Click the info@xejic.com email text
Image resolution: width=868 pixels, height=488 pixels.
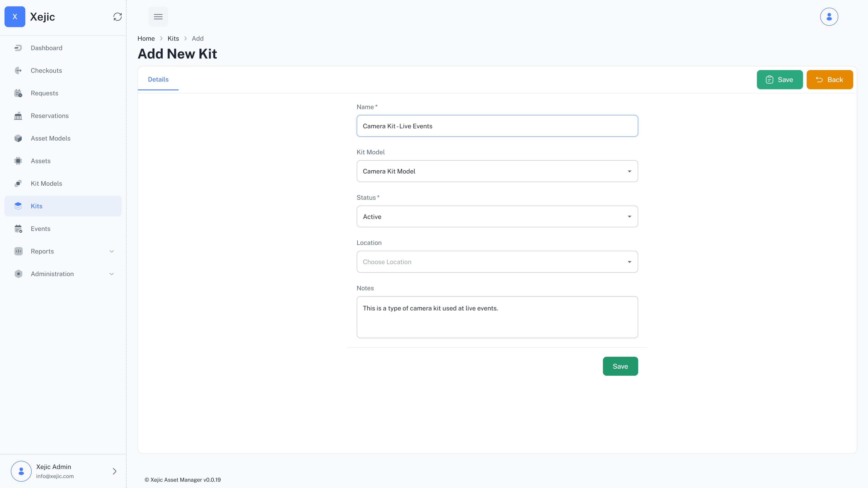(x=55, y=476)
